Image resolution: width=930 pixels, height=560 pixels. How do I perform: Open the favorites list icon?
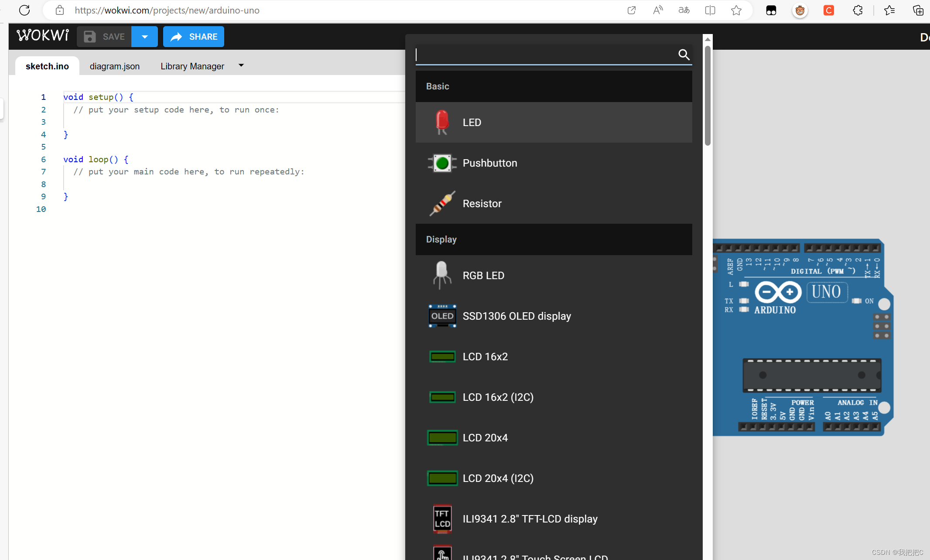(x=890, y=10)
